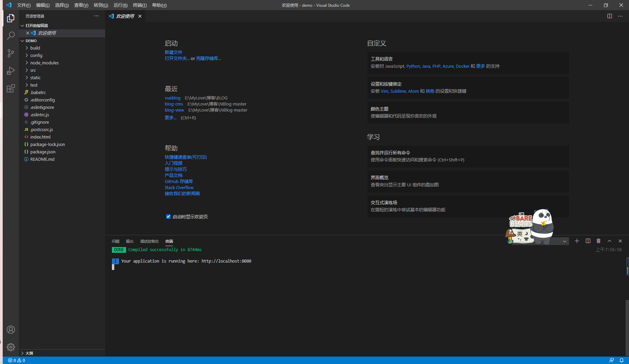Open the Run and Debug view icon

pos(11,70)
